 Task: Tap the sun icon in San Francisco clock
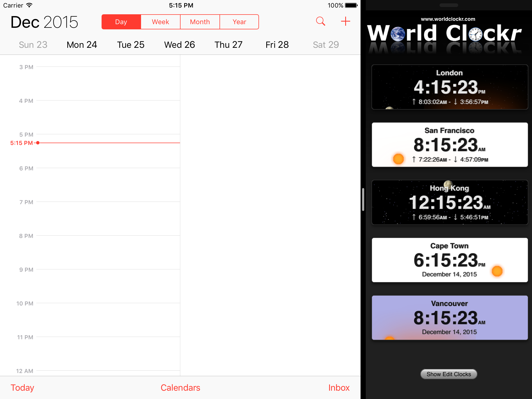pyautogui.click(x=398, y=159)
